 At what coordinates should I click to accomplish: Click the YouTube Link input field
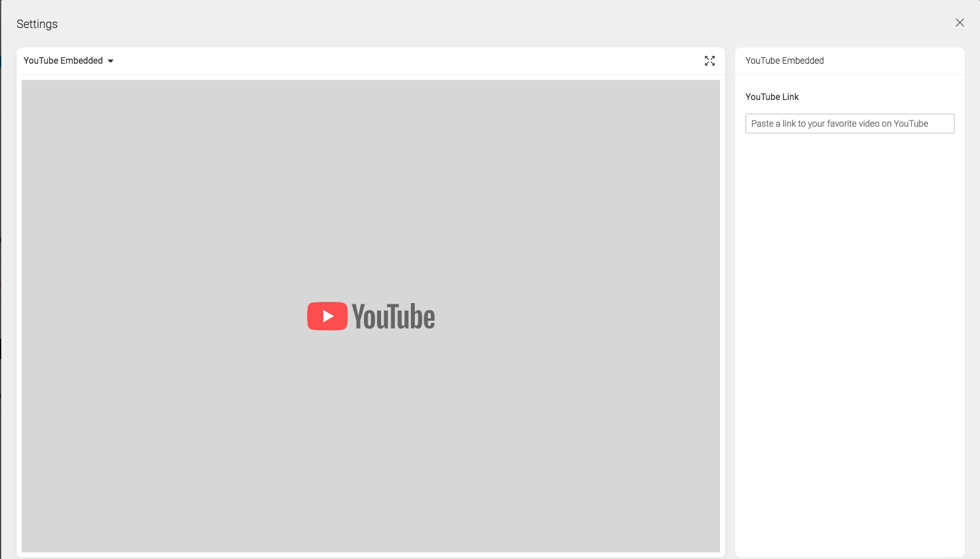849,124
